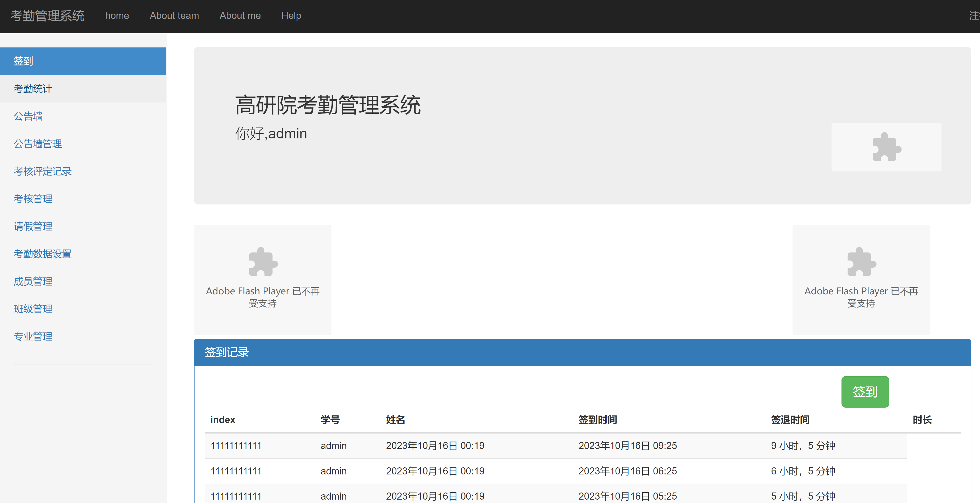Open 考勤统计 in the sidebar

(33, 89)
